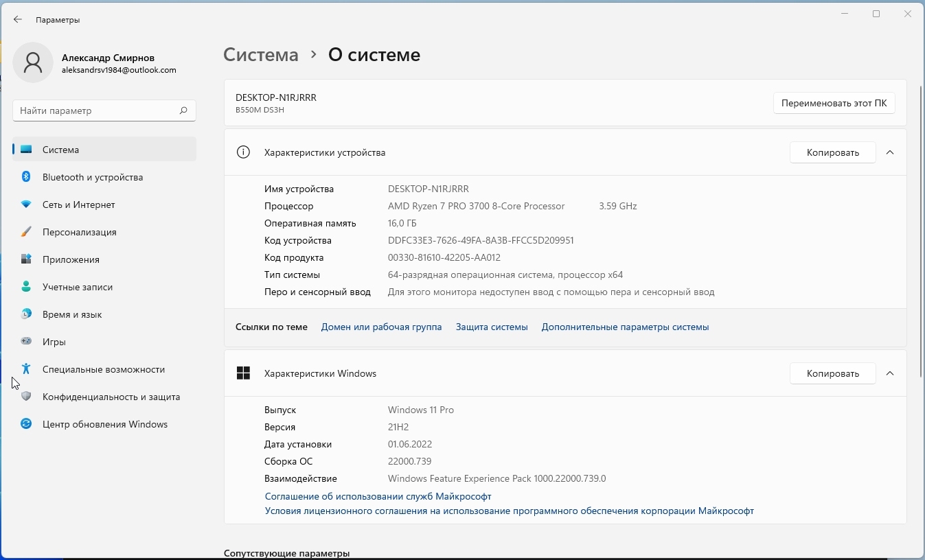Open Соглашение об использовании служб Майкрософт
The width and height of the screenshot is (925, 560).
point(378,496)
